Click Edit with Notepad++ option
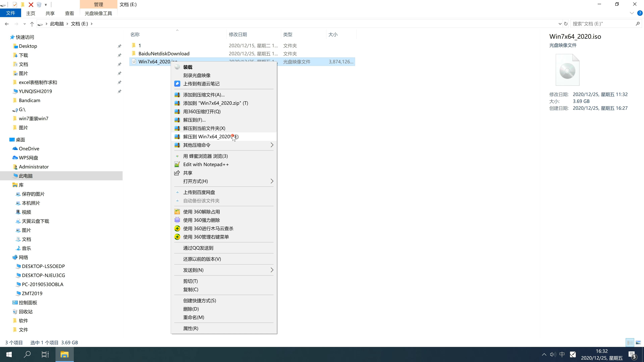The image size is (644, 362). coord(206,164)
